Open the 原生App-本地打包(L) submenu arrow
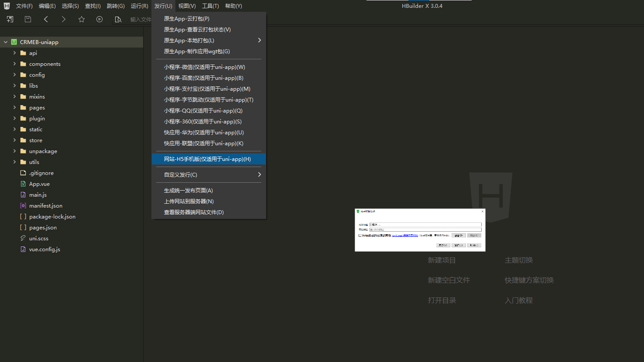Screen dimensions: 644x362 260,40
